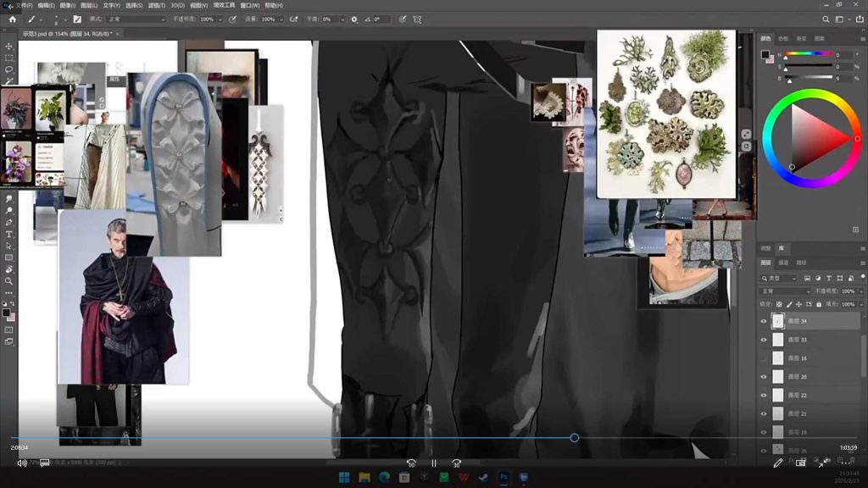This screenshot has height=488, width=868.
Task: Select the Lasso tool
Action: click(x=9, y=70)
